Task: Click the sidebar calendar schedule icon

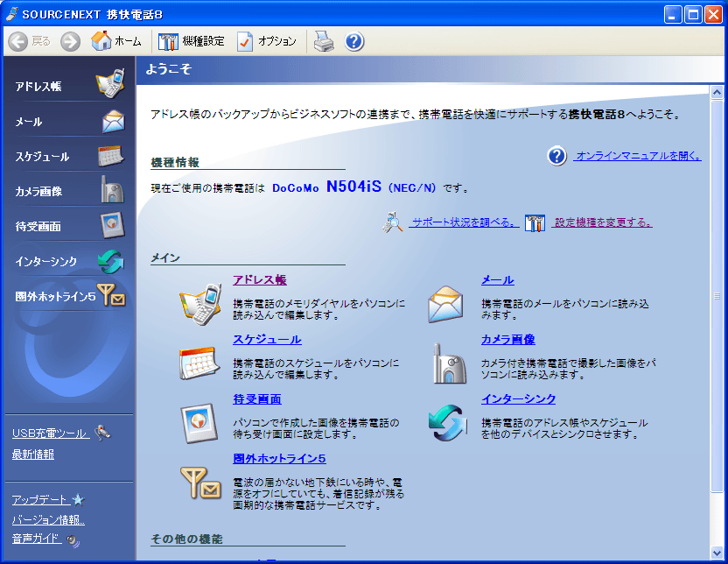Action: (x=110, y=155)
